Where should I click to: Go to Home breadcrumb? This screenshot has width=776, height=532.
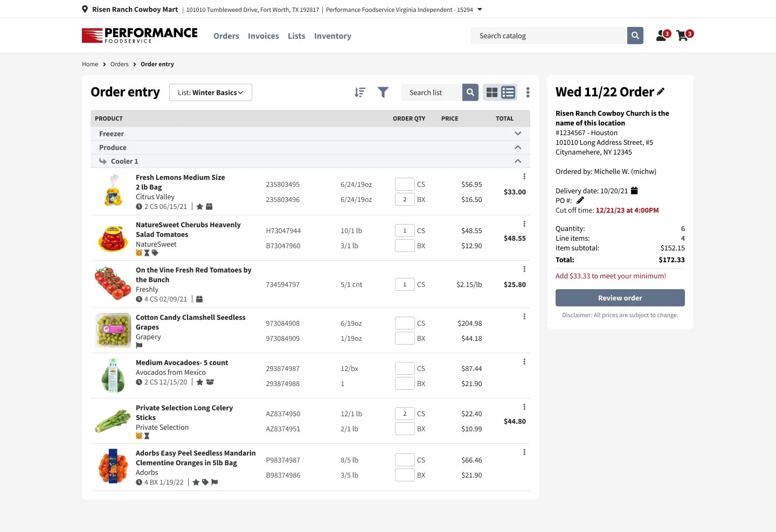[x=90, y=64]
